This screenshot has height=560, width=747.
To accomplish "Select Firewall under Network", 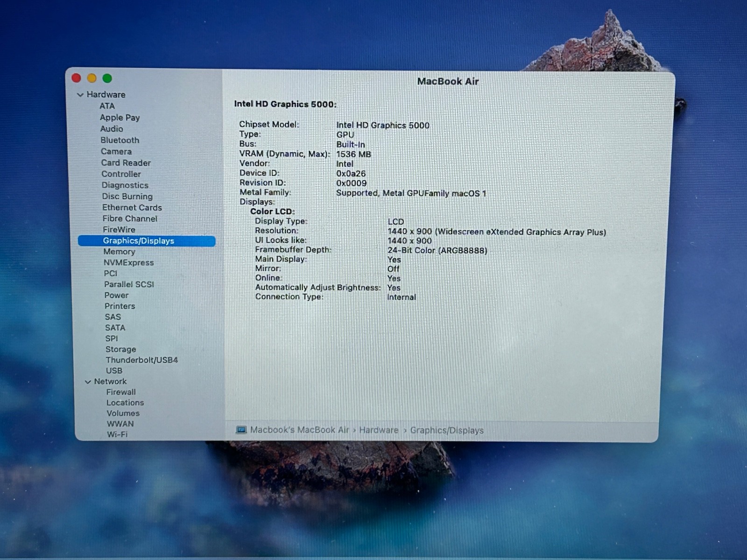I will (121, 392).
